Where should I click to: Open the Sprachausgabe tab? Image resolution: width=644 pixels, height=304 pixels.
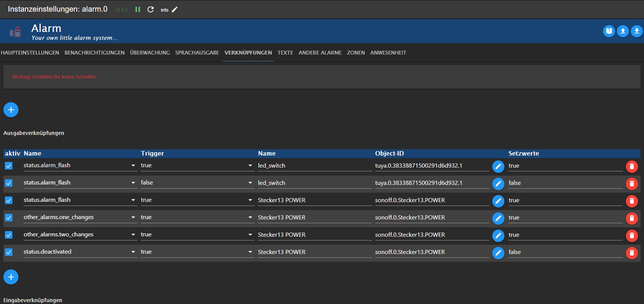pyautogui.click(x=197, y=53)
